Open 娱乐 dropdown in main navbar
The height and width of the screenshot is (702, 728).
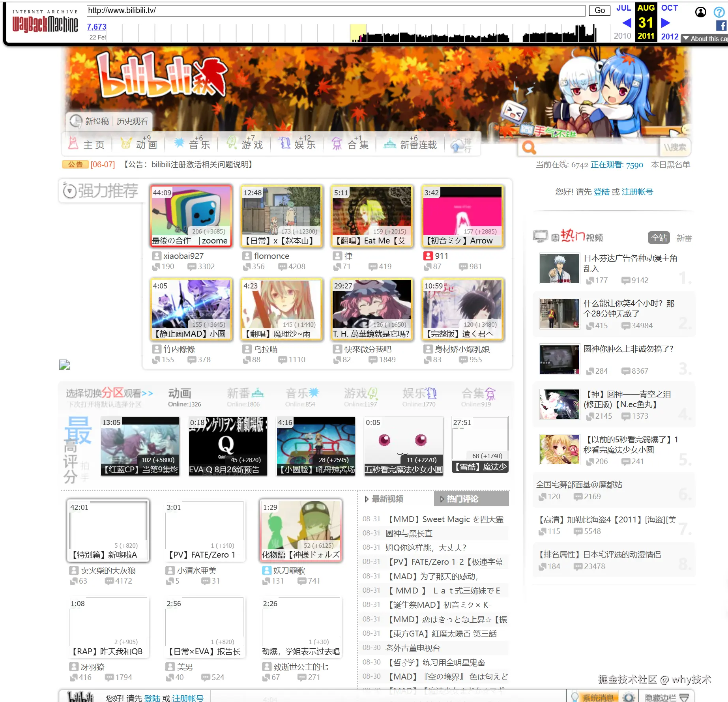coord(297,144)
